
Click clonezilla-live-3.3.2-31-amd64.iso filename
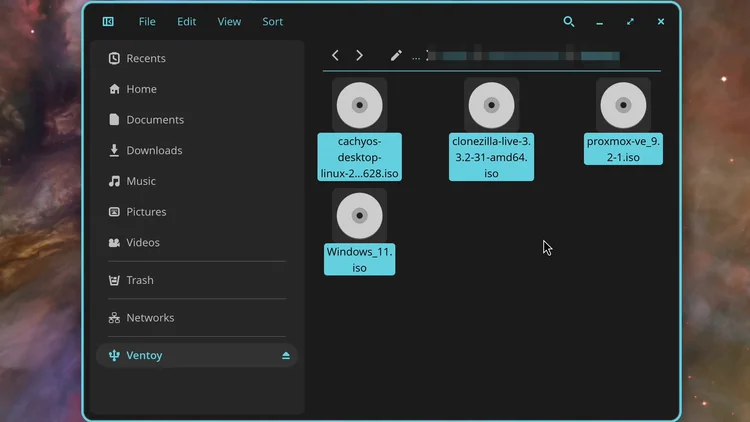pos(491,157)
